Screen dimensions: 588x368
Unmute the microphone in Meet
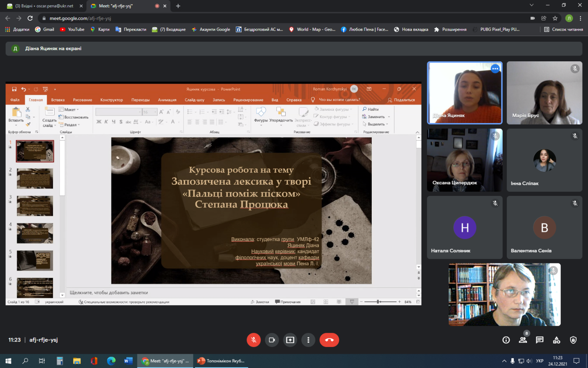tap(253, 340)
